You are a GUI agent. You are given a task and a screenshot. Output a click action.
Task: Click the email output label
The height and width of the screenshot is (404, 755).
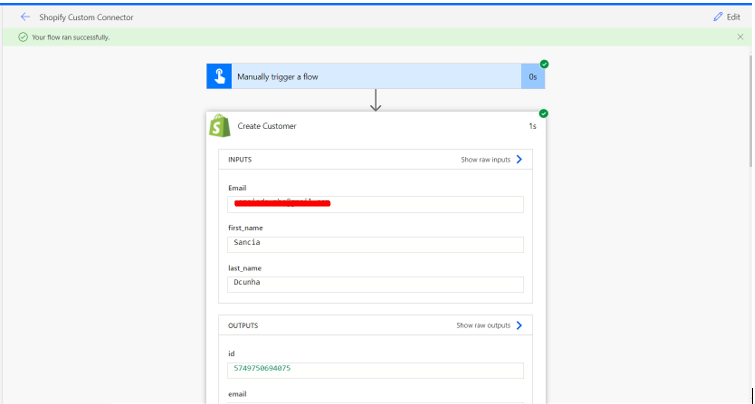(x=237, y=394)
